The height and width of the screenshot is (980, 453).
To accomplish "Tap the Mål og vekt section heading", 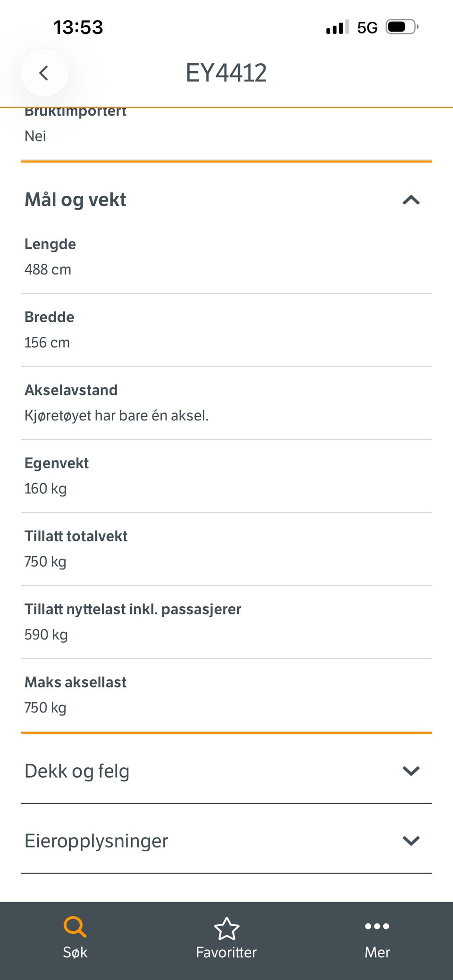I will coord(75,200).
